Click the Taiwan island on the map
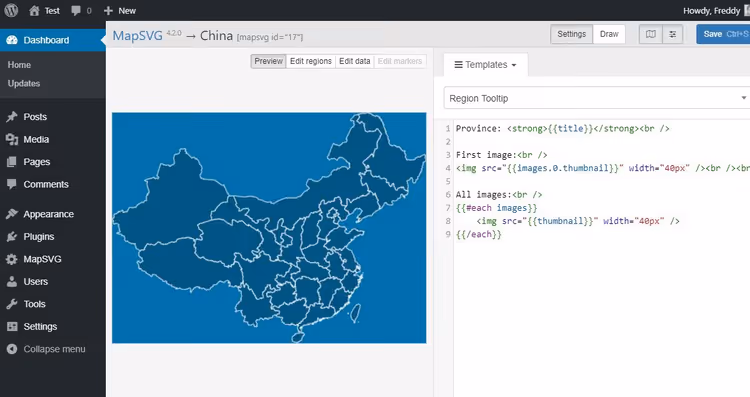The image size is (750, 397). [x=354, y=313]
